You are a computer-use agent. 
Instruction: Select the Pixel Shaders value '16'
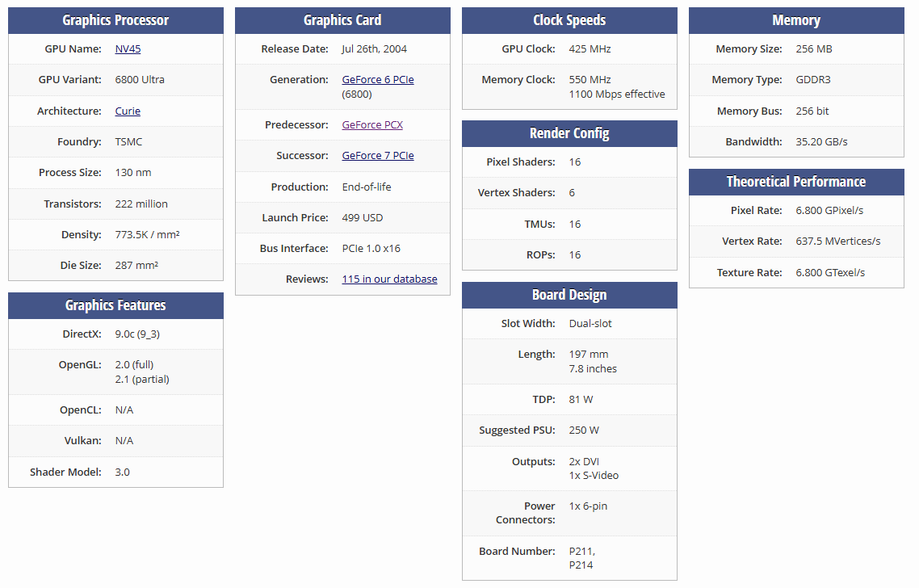coord(575,162)
